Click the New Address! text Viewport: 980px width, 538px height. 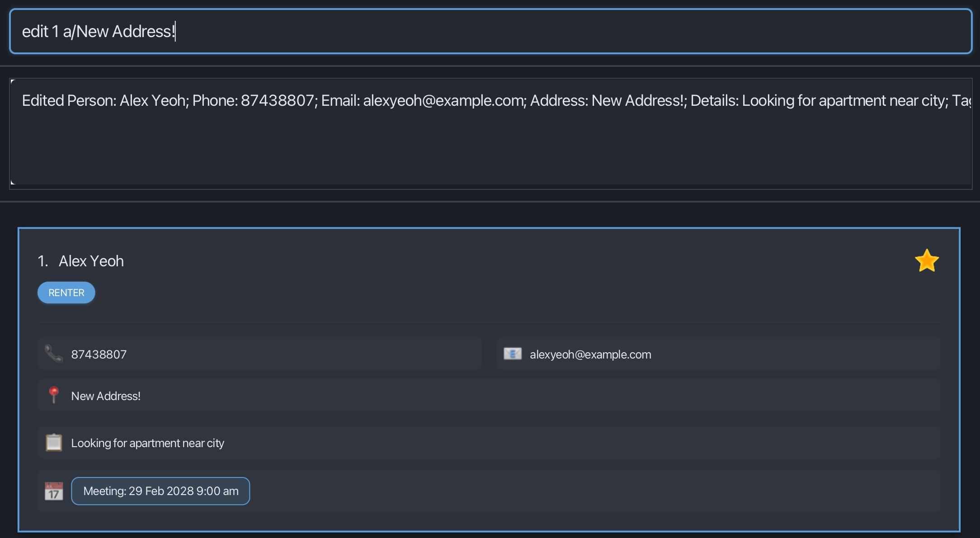point(106,396)
